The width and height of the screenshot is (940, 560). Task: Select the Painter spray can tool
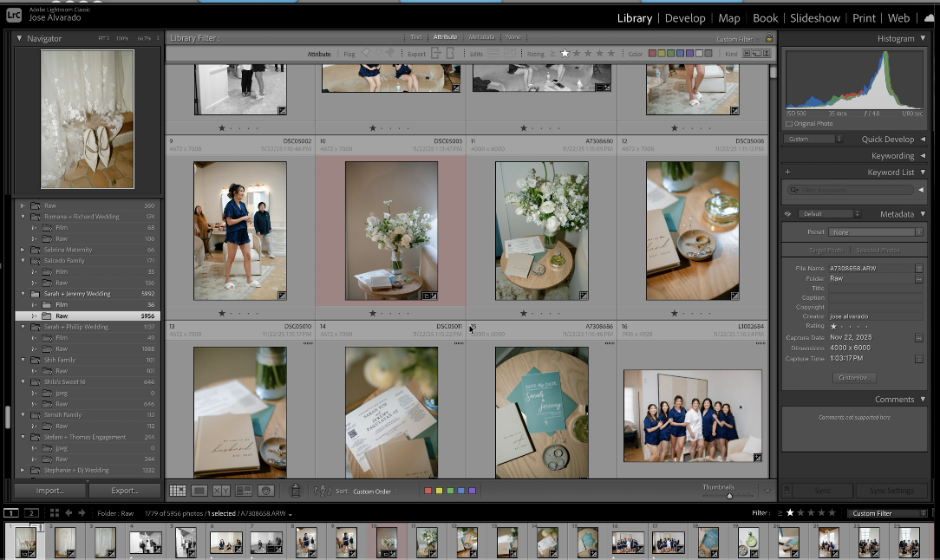click(295, 491)
